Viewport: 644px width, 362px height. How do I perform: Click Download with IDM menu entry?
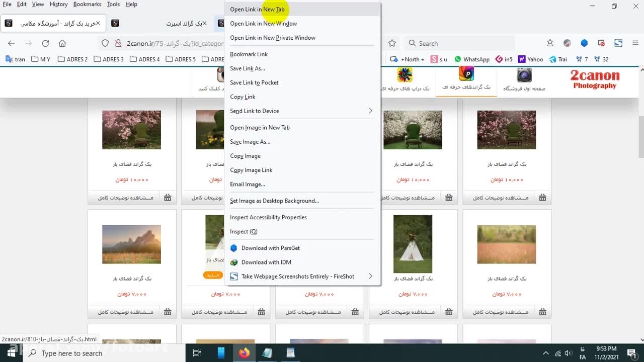point(266,262)
